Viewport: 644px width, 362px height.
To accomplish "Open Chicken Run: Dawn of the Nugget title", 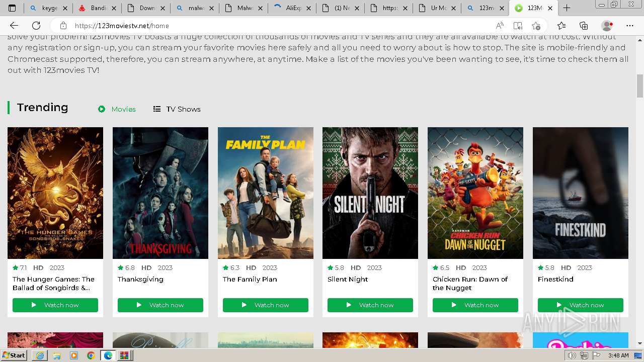I will (470, 284).
